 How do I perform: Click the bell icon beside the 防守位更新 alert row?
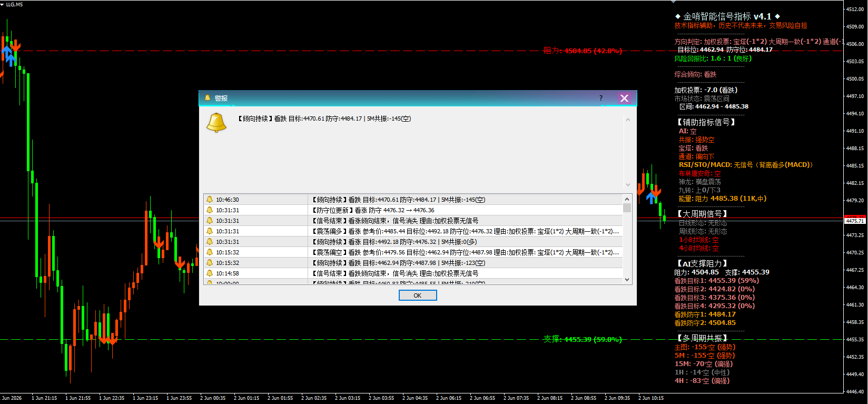[210, 210]
